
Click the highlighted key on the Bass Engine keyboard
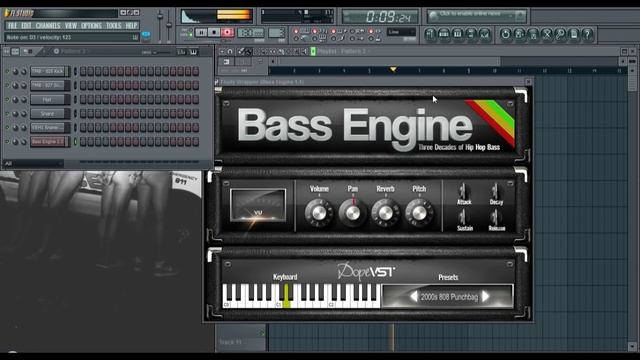(287, 296)
